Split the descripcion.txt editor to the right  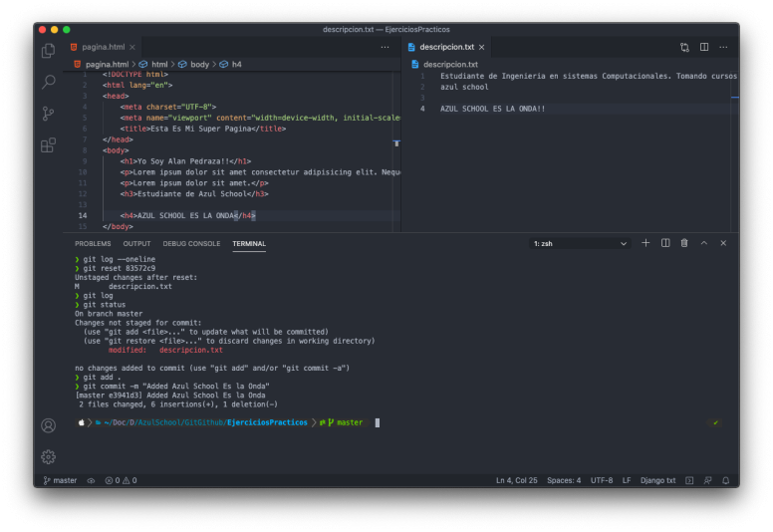point(703,47)
